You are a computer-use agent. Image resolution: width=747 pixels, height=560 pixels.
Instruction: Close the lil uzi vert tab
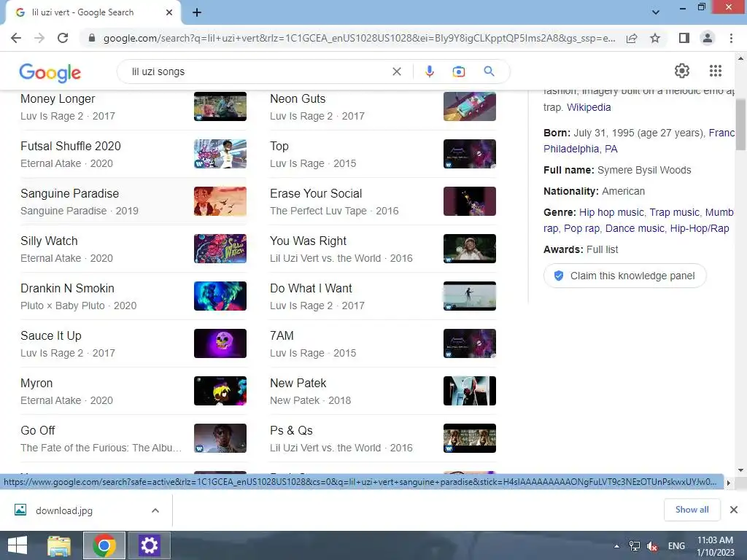[x=169, y=12]
